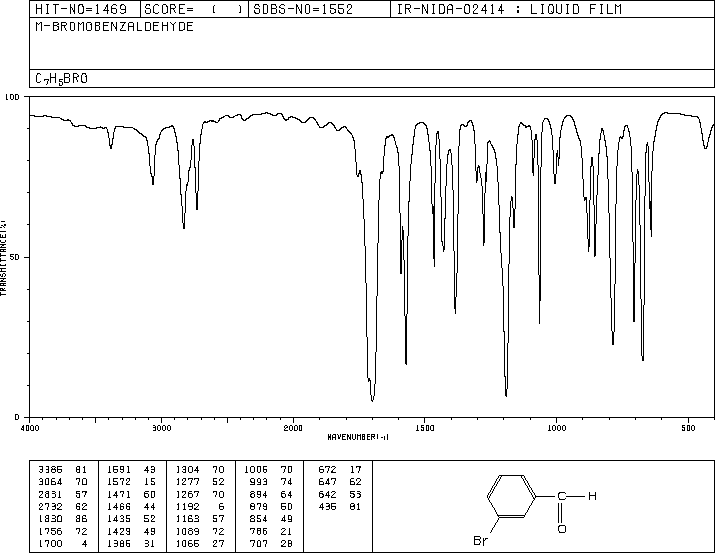Select the WAVENUMBER axis title
Screen dimensions: 715x553
pos(358,437)
